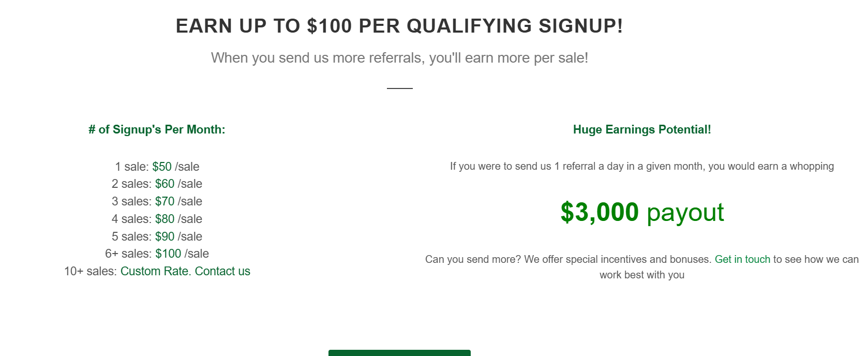Click the 'When you send us more referrals' subtitle

[399, 58]
